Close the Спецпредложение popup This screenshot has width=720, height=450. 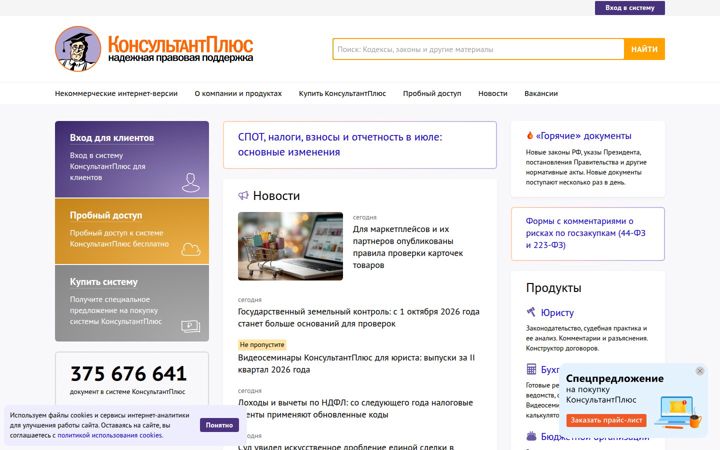(x=700, y=371)
